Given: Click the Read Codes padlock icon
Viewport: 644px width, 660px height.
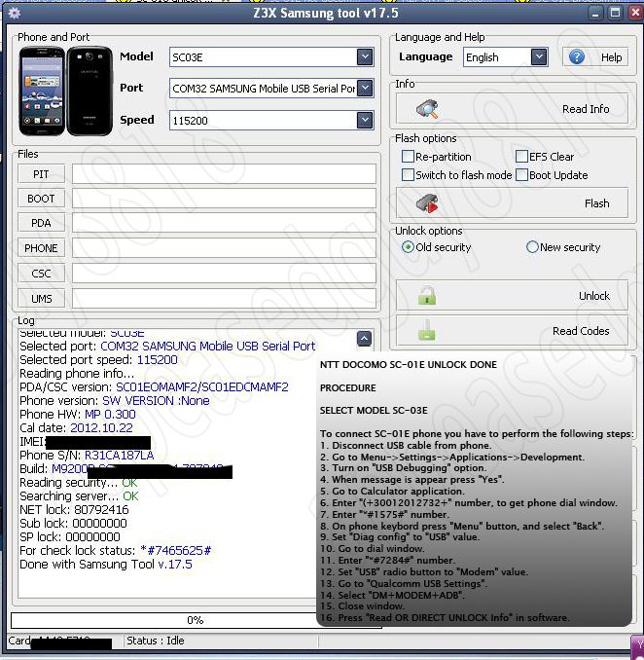Looking at the screenshot, I should (426, 331).
